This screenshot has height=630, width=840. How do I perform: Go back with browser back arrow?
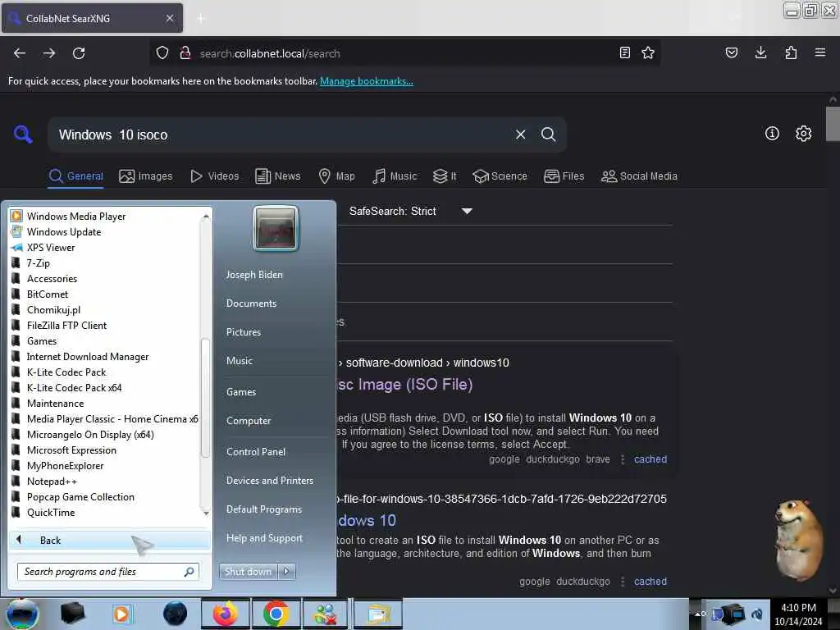pyautogui.click(x=20, y=53)
